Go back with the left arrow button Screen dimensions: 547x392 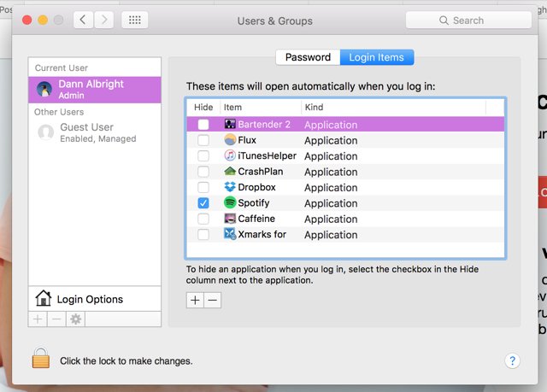(x=83, y=20)
